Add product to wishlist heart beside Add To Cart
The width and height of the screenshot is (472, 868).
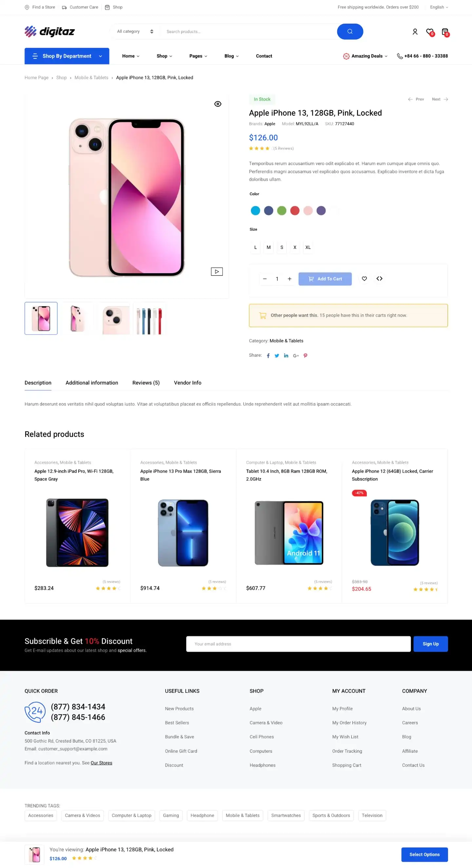coord(364,279)
